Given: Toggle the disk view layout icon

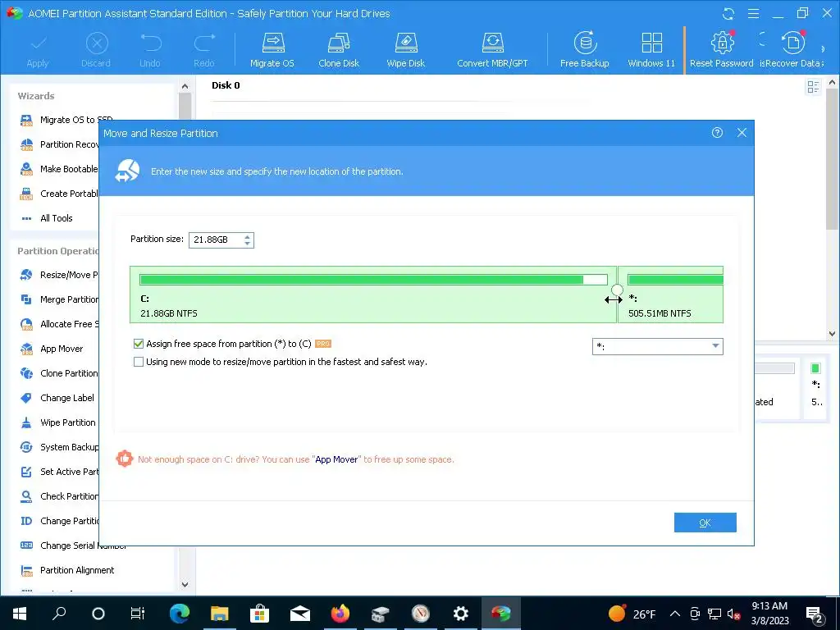Looking at the screenshot, I should 813,86.
